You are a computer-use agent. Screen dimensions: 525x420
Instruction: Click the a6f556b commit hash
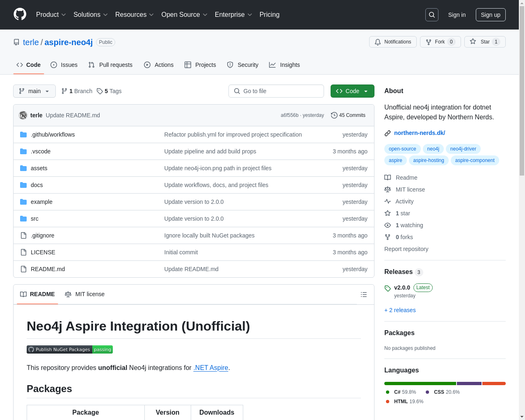click(x=290, y=115)
